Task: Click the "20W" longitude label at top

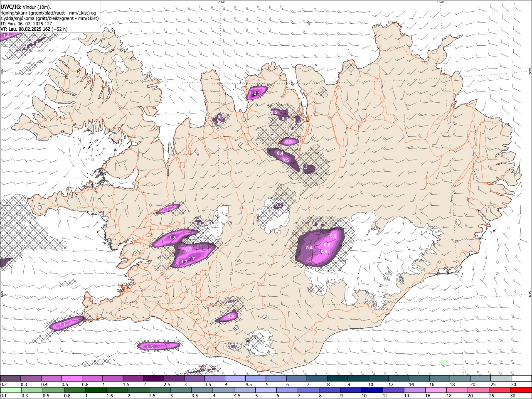Action: coord(222,2)
